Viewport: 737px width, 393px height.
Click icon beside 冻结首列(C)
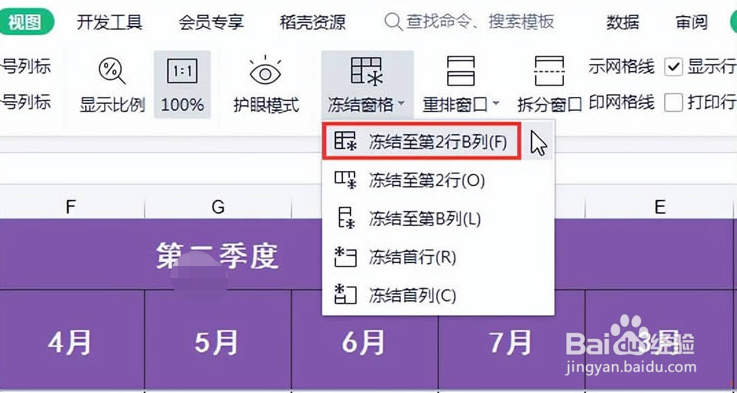coord(345,295)
